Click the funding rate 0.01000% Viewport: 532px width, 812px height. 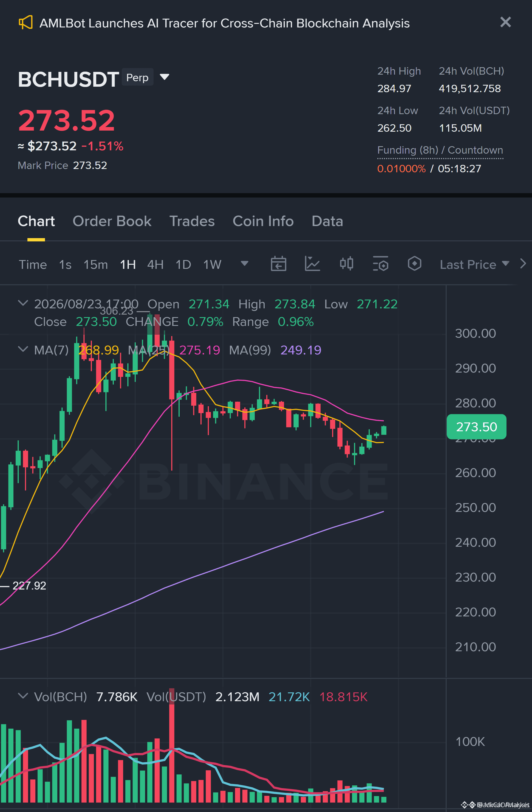point(401,168)
